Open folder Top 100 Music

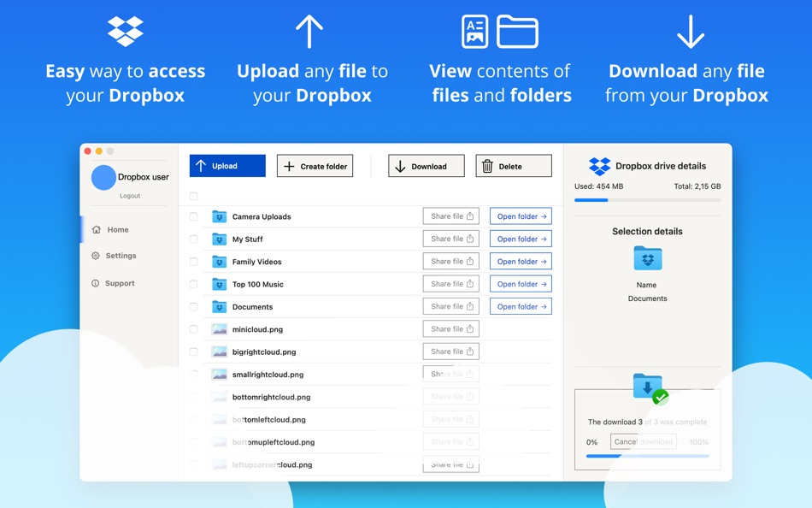click(x=521, y=284)
